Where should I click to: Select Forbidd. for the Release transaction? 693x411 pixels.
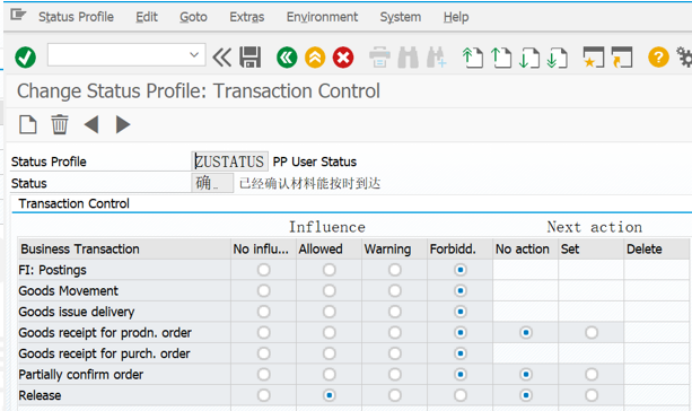[460, 395]
